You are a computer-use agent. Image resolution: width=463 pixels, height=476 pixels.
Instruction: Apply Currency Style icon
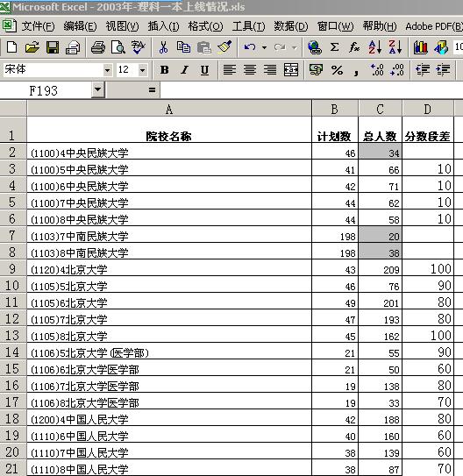[316, 70]
